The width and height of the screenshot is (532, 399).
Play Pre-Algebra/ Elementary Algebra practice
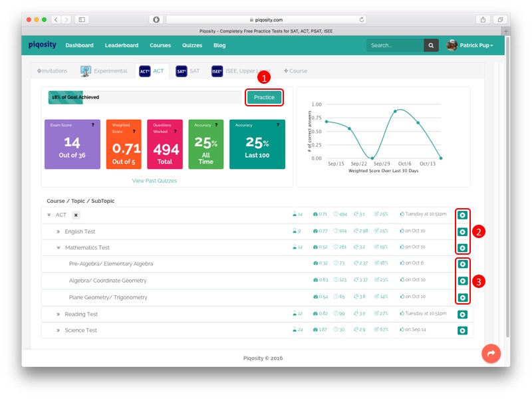click(462, 264)
